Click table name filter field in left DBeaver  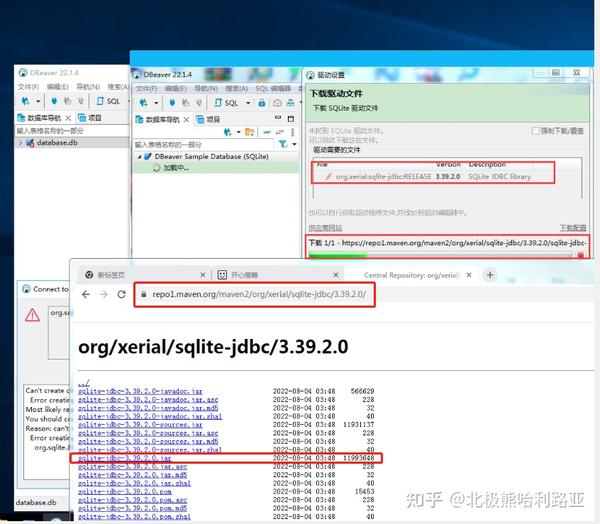pos(72,131)
